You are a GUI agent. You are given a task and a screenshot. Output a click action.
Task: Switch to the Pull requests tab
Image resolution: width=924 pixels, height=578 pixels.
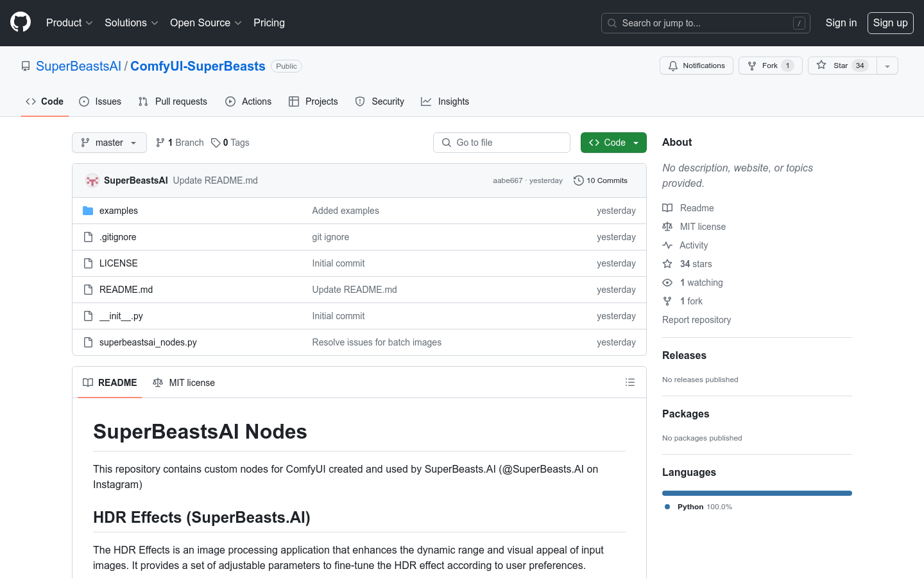click(173, 101)
